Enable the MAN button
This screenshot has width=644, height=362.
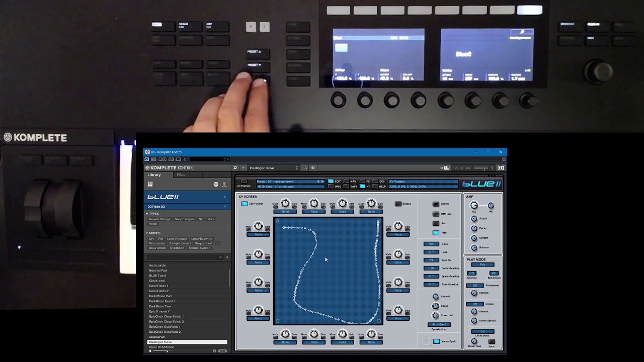coord(346,181)
